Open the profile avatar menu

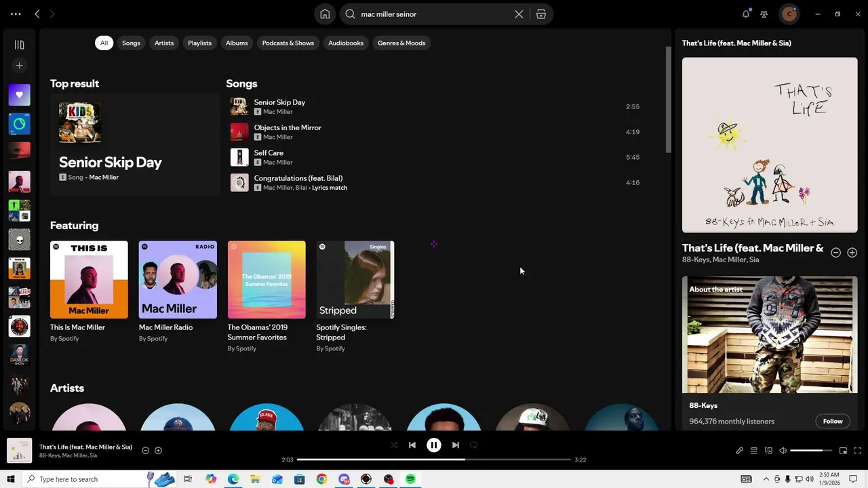pyautogui.click(x=789, y=14)
